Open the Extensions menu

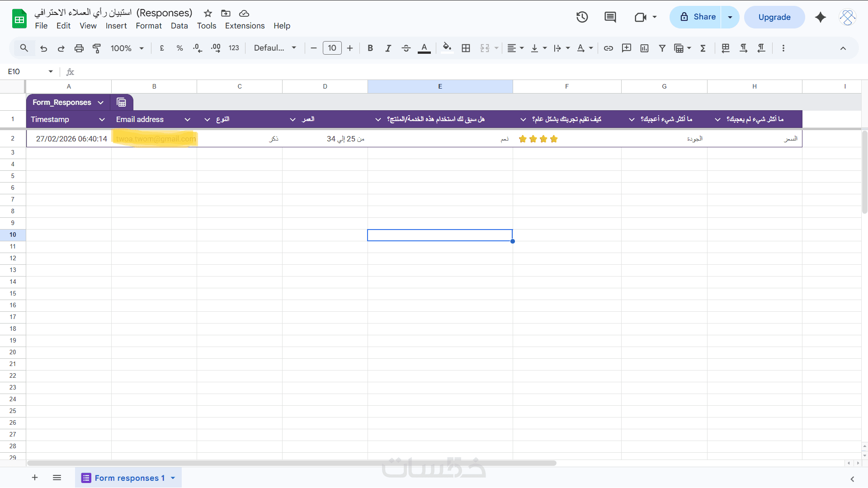[245, 26]
